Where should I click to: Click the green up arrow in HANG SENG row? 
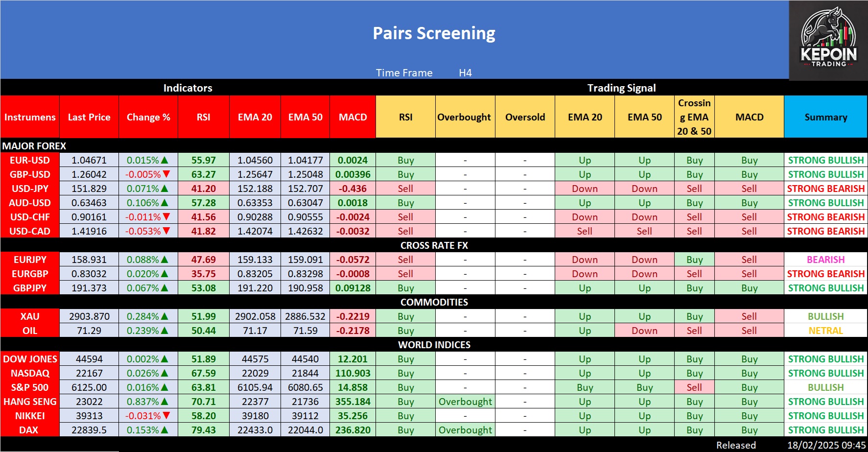tap(165, 402)
